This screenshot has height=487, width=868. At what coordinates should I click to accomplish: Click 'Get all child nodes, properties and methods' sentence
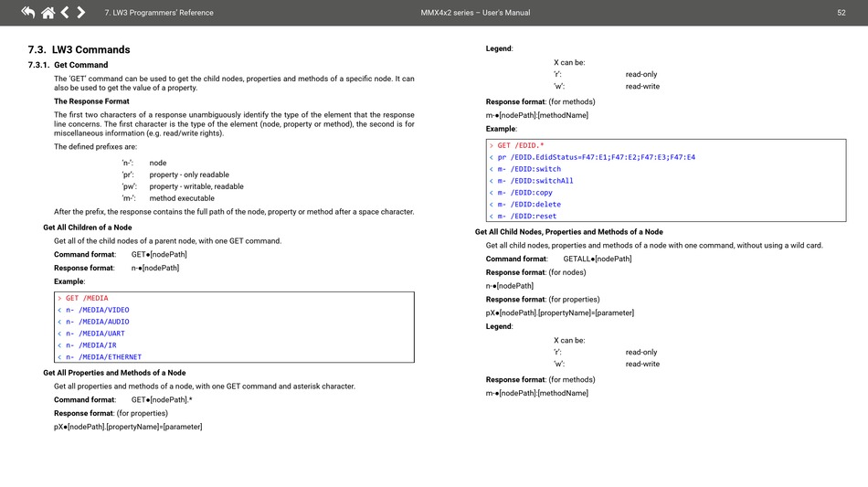pyautogui.click(x=654, y=245)
